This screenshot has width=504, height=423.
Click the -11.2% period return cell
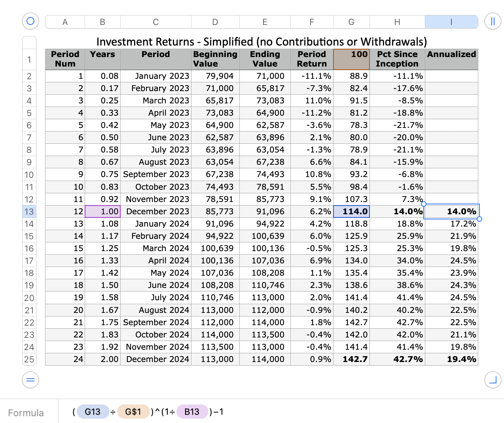click(312, 113)
